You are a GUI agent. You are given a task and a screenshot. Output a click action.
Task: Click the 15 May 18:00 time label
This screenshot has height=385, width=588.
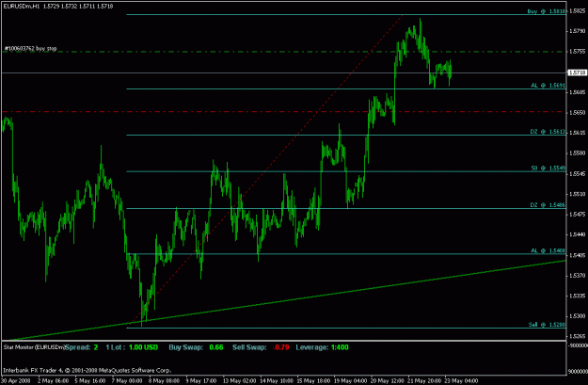click(313, 380)
